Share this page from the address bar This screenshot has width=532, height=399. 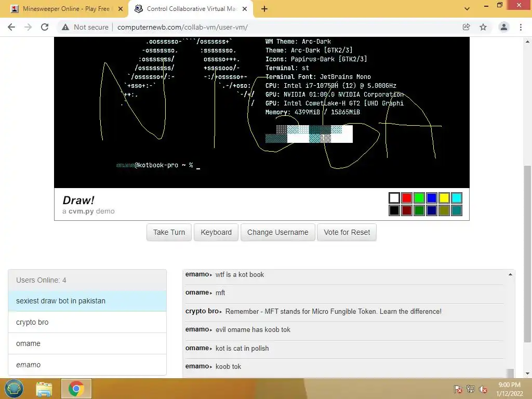pyautogui.click(x=466, y=27)
